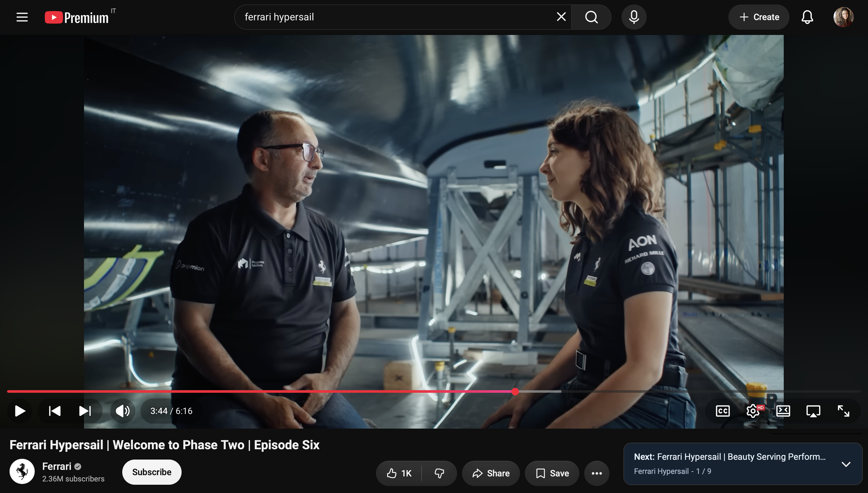Screen dimensions: 868x493
Task: Seek to the buffered part of the timeline
Action: coord(540,392)
